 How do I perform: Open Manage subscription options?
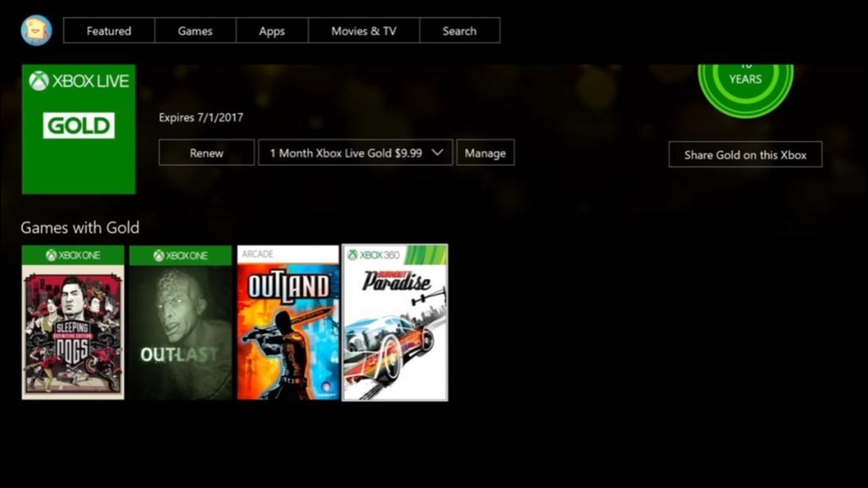(x=485, y=152)
